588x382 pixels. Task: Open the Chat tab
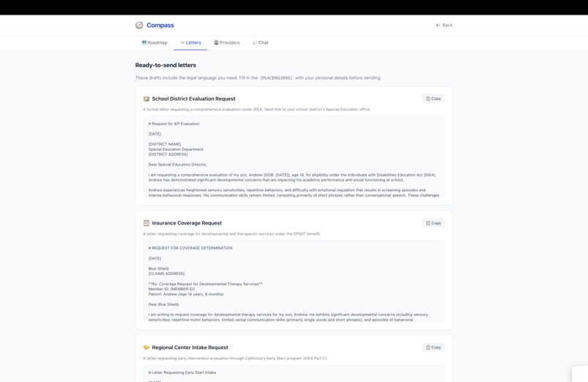[x=260, y=43]
